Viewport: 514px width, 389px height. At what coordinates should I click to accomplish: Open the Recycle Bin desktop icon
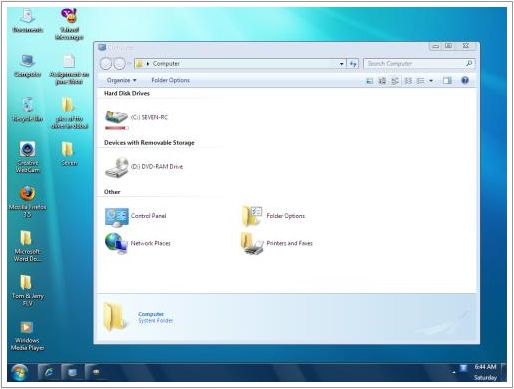pyautogui.click(x=28, y=109)
